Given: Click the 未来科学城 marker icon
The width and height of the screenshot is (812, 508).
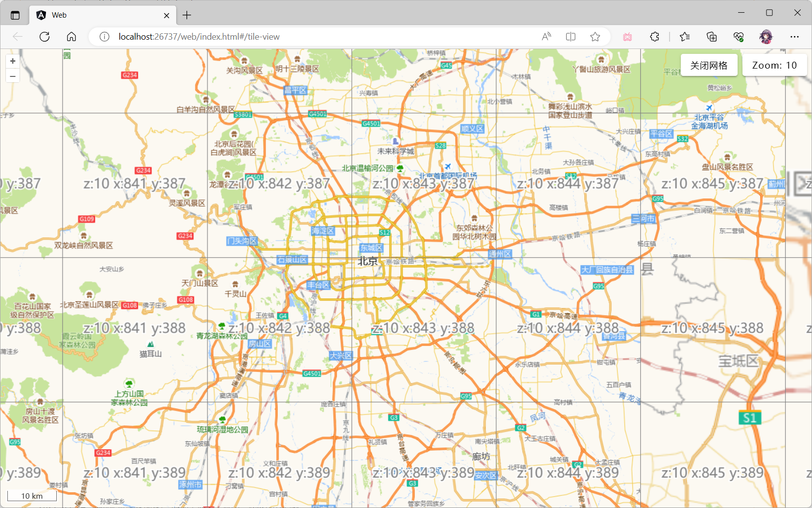Looking at the screenshot, I should tap(395, 142).
